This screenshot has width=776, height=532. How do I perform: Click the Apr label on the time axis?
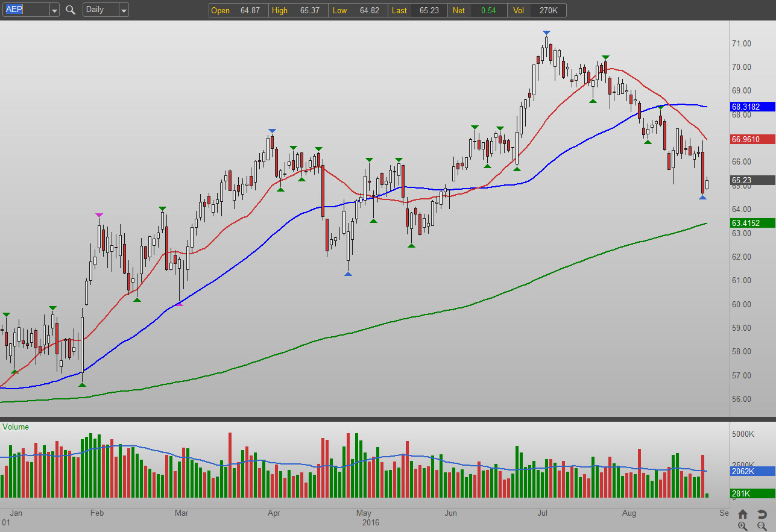274,513
